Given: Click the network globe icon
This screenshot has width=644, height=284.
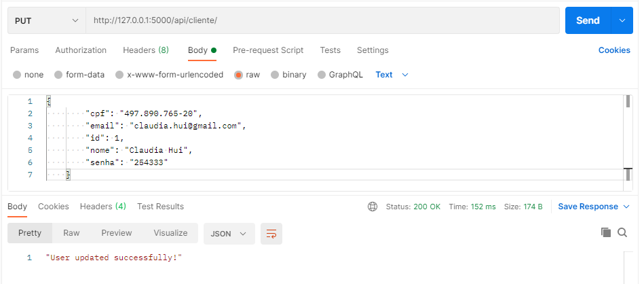Looking at the screenshot, I should point(373,207).
